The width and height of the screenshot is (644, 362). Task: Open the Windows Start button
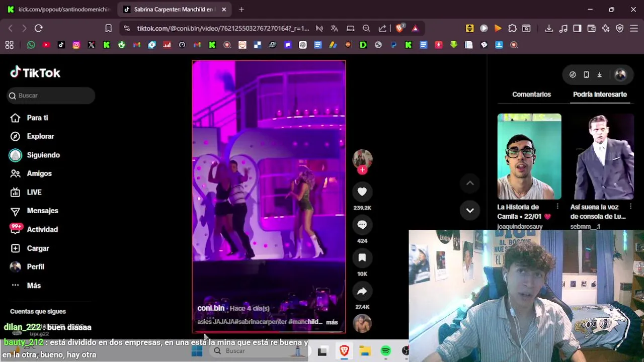(x=197, y=351)
